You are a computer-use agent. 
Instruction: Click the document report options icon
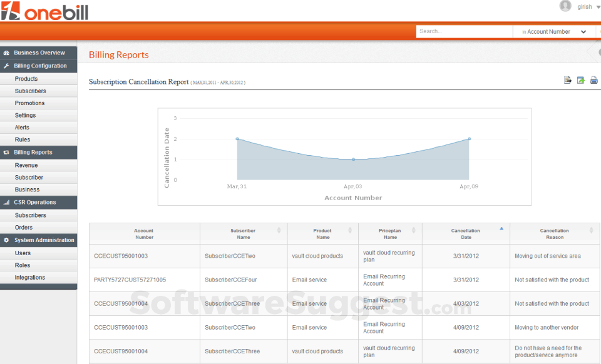(568, 80)
